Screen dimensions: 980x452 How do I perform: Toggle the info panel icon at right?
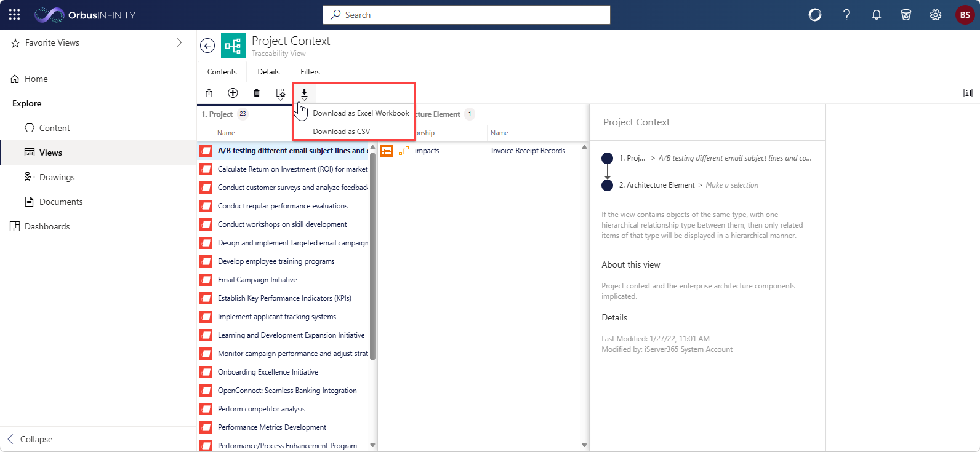tap(968, 93)
